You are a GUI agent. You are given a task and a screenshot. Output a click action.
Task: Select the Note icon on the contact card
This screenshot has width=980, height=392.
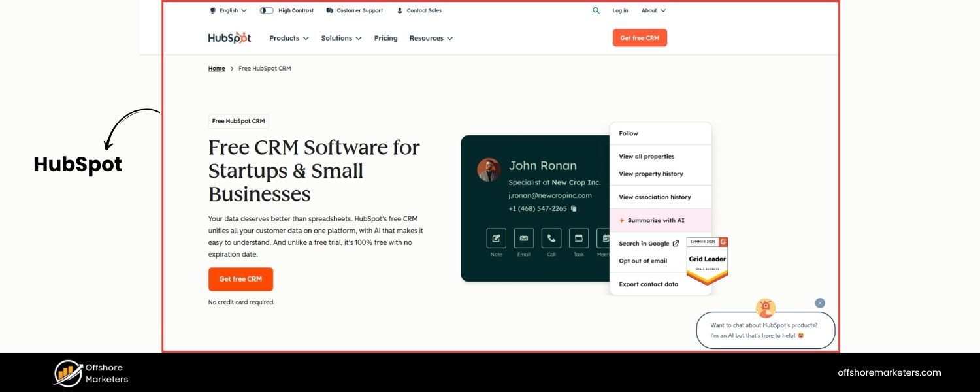tap(495, 238)
